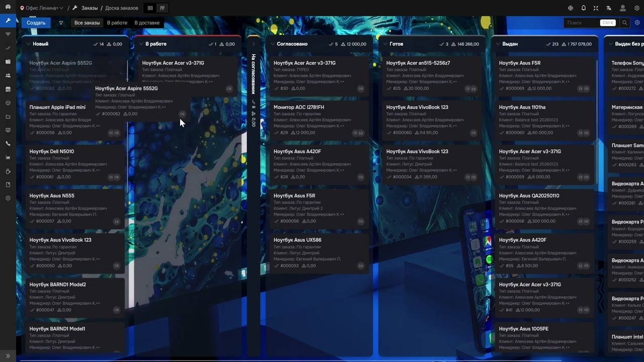Expand the sidebar with double-arrow button
Image resolution: width=644 pixels, height=362 pixels.
[x=8, y=355]
